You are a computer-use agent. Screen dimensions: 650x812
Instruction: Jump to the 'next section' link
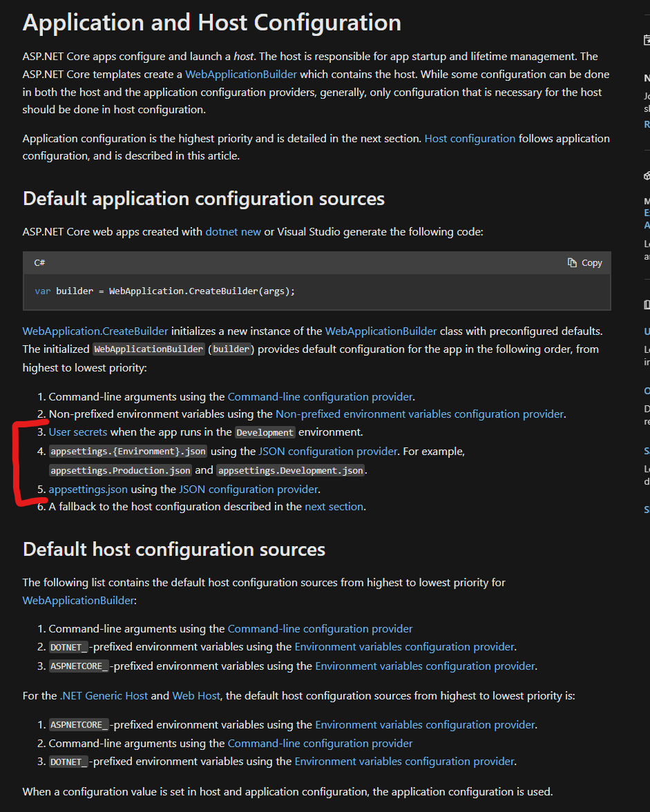point(334,506)
